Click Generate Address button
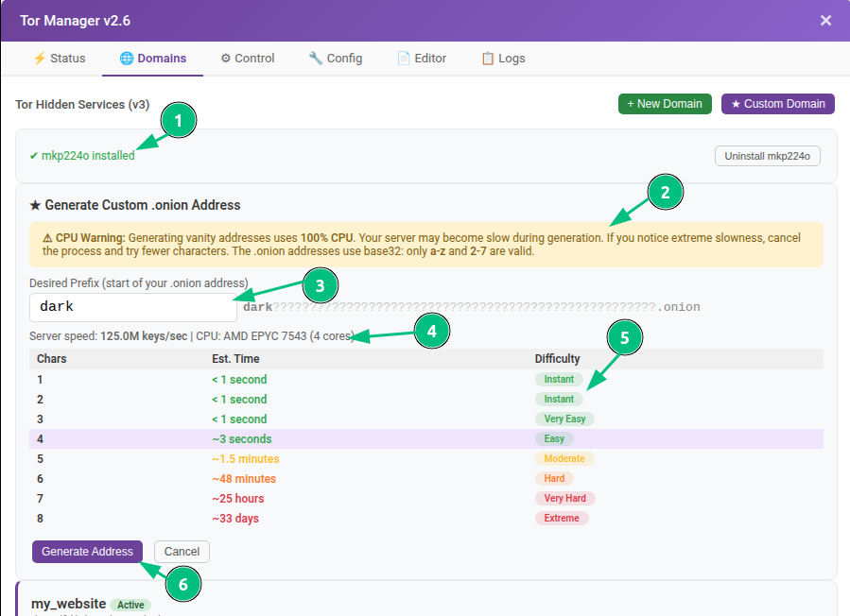The image size is (850, 616). point(87,552)
